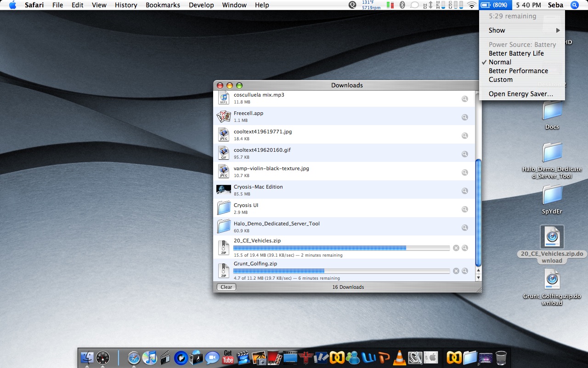Open iChat from the dock

click(x=212, y=357)
